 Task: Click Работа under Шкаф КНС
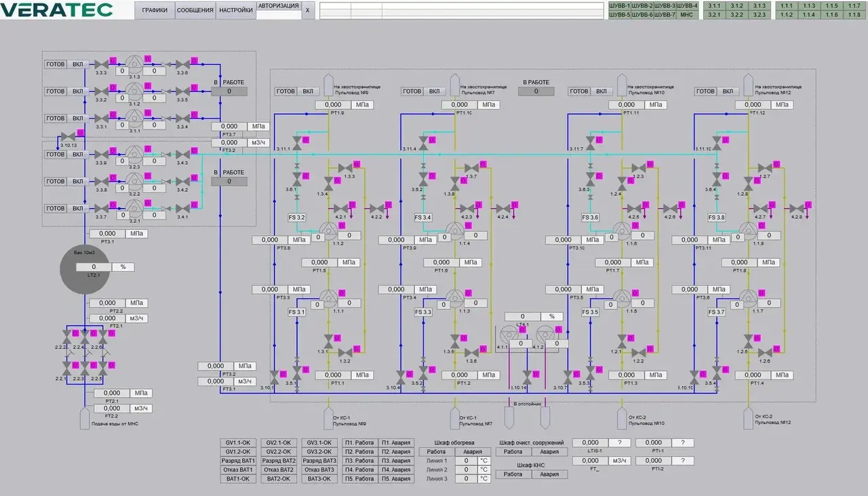[x=513, y=474]
